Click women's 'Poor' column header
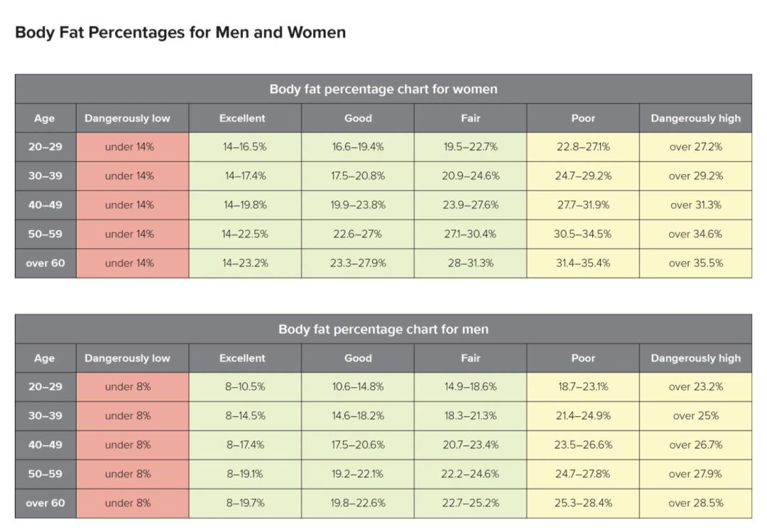Image resolution: width=767 pixels, height=532 pixels. click(583, 119)
